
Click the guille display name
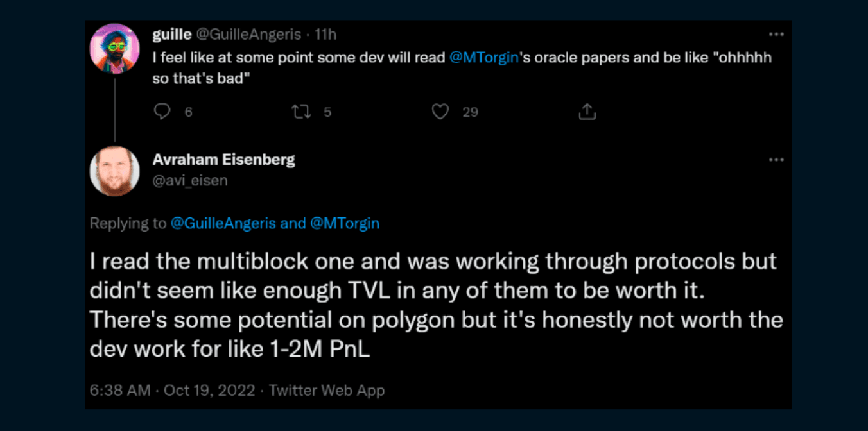(171, 35)
